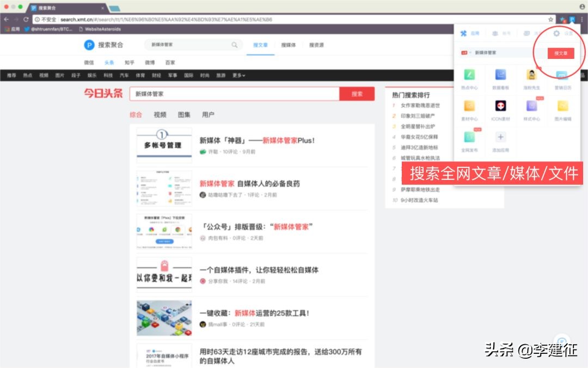Open the ICON素材 skull icon
Viewport: 588px width, 368px height.
coord(500,106)
